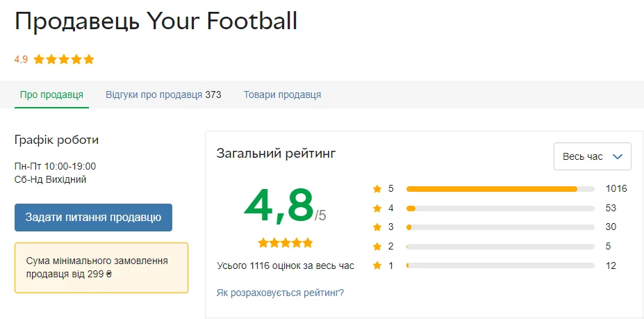Click the star icon beside the 4 rating row

(377, 208)
